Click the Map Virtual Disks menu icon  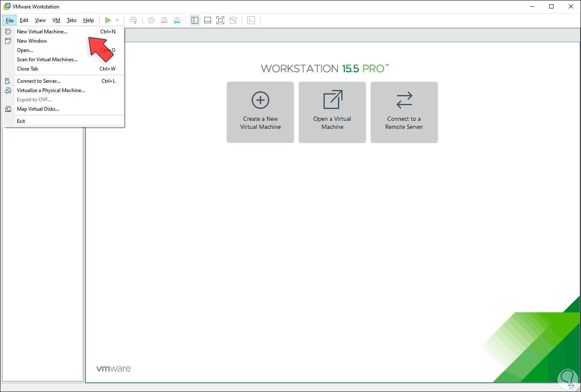click(x=8, y=109)
